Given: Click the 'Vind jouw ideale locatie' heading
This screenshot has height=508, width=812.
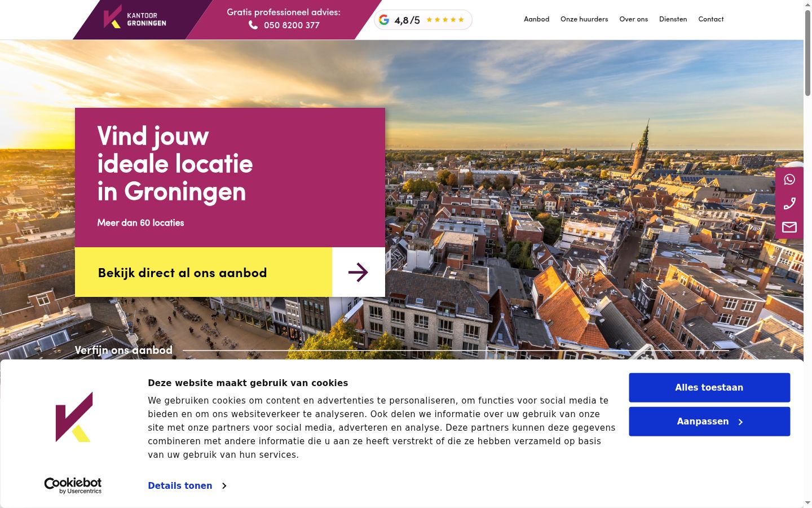Looking at the screenshot, I should pos(175,164).
